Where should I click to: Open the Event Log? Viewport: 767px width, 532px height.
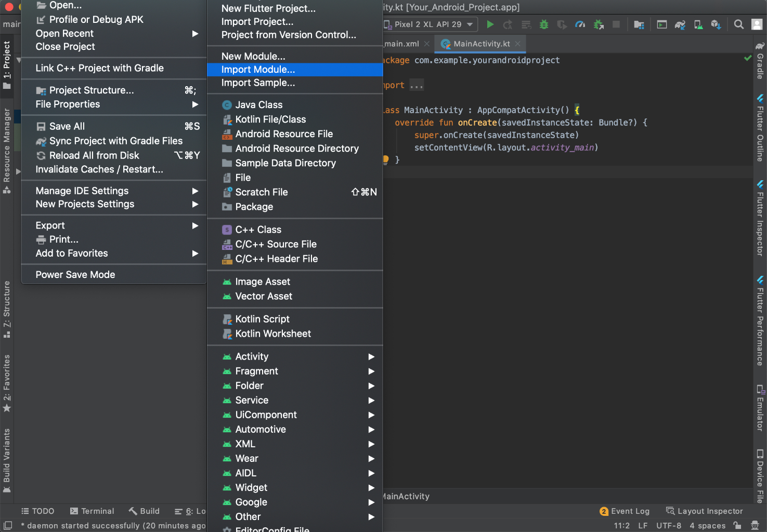[x=625, y=511]
